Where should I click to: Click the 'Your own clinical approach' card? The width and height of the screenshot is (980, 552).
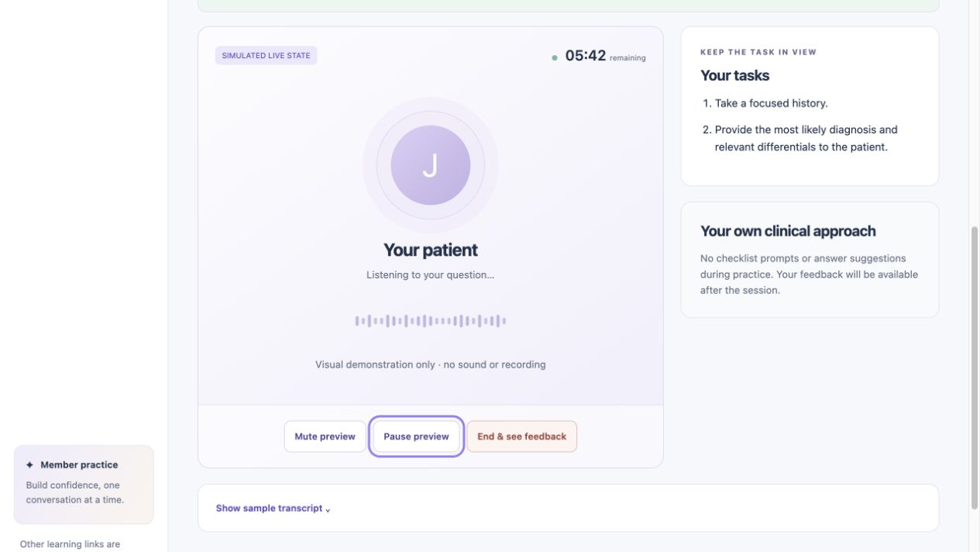pyautogui.click(x=810, y=260)
